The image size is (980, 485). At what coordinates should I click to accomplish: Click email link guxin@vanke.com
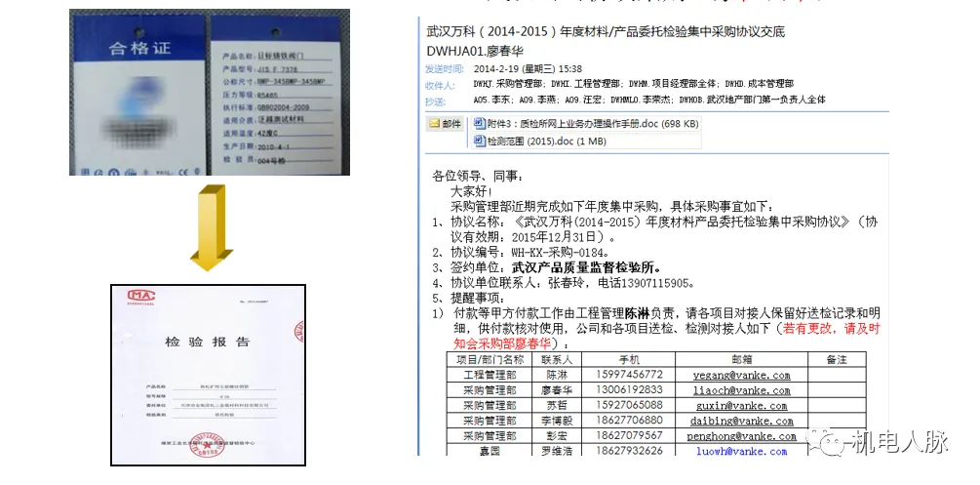[743, 405]
